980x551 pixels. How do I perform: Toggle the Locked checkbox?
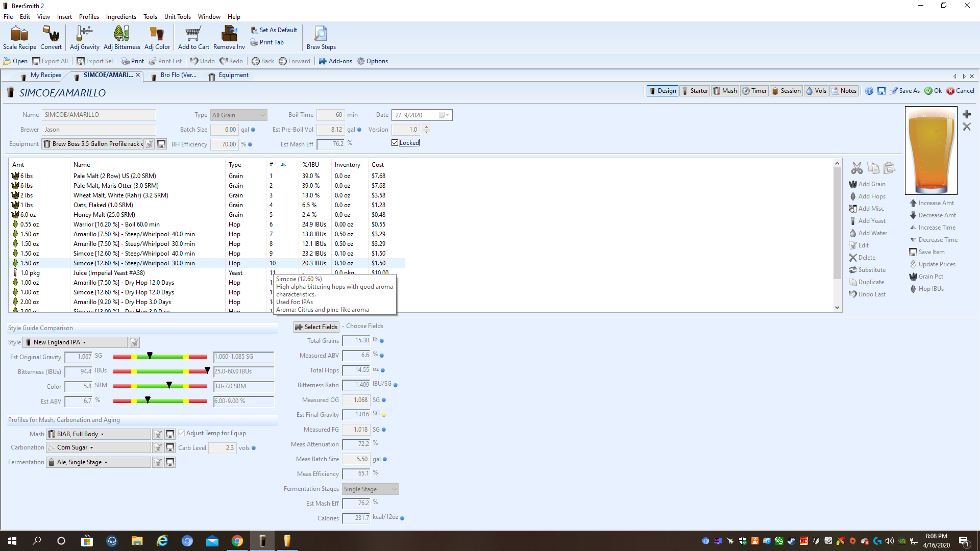[x=395, y=143]
